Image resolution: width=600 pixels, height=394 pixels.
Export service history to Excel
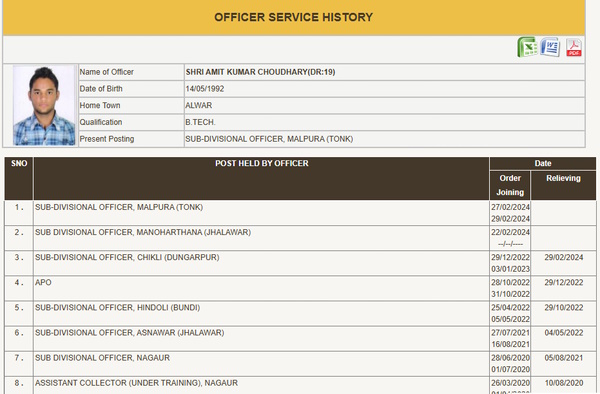527,47
